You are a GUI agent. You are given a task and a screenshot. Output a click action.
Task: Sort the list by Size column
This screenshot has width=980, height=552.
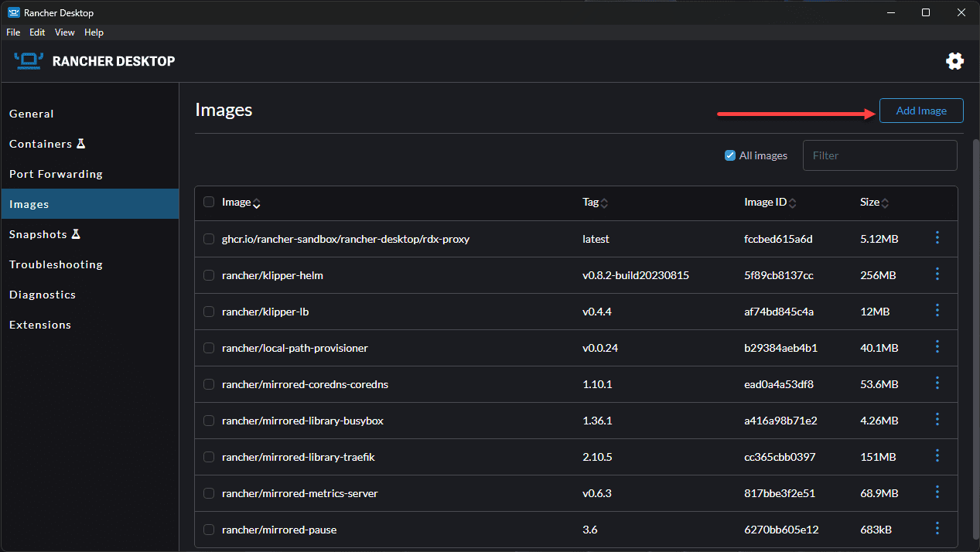coord(884,203)
